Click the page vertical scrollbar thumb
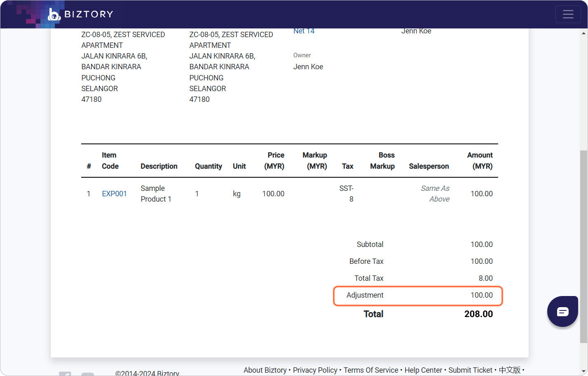The width and height of the screenshot is (588, 376). pyautogui.click(x=583, y=247)
